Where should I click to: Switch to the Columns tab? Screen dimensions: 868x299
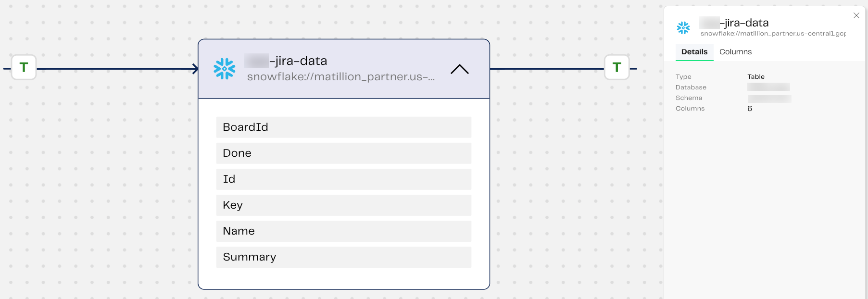[x=735, y=52]
